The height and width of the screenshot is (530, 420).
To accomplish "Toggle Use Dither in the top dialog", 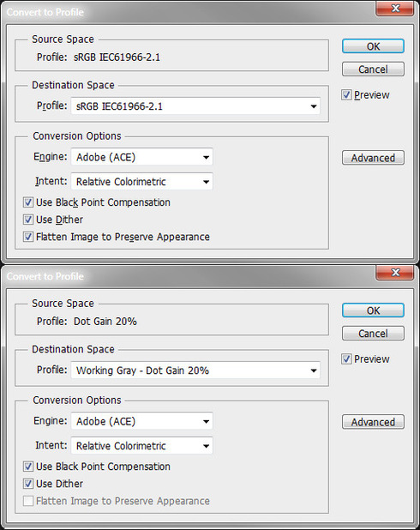I will pyautogui.click(x=28, y=220).
